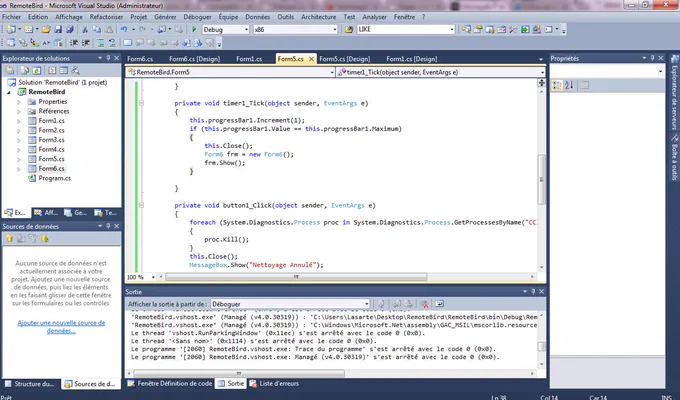Select Références node in Solution Explorer

pyautogui.click(x=54, y=111)
